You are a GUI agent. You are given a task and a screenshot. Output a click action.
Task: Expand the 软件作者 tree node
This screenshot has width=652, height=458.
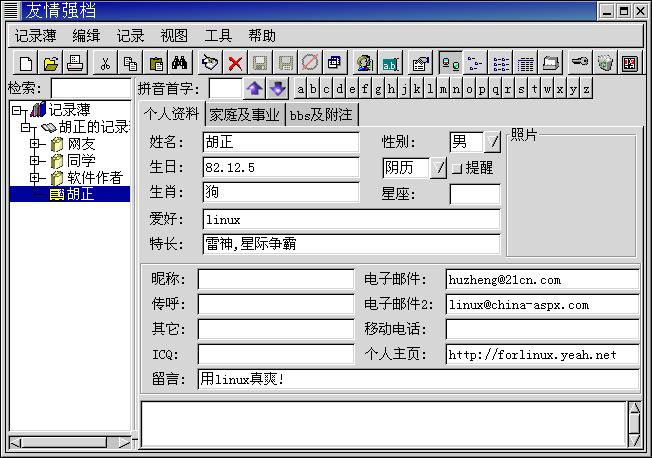click(35, 178)
